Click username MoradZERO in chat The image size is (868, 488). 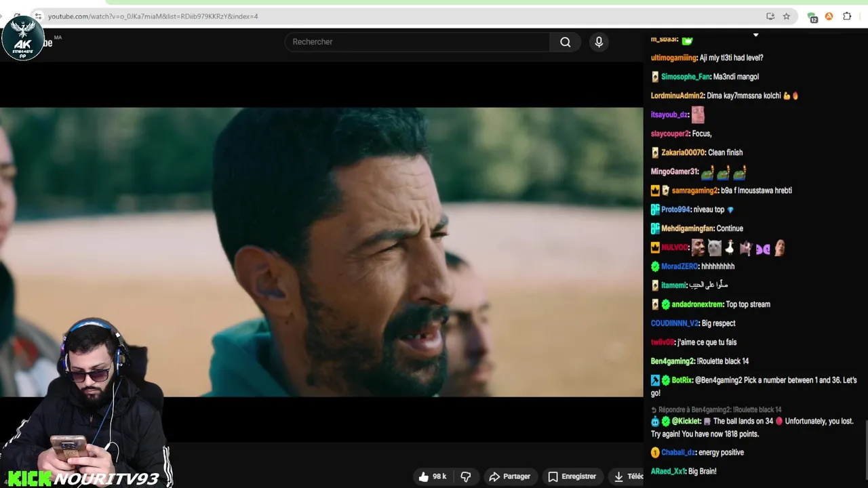(x=679, y=266)
